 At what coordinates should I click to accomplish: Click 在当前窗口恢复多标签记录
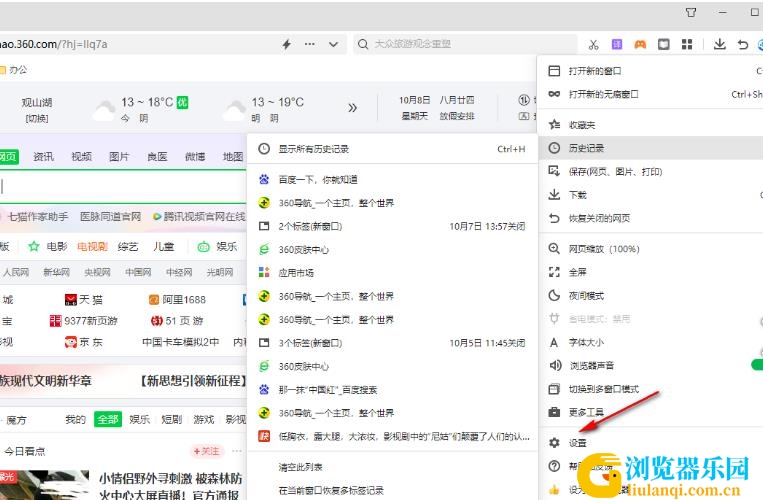tap(392, 490)
